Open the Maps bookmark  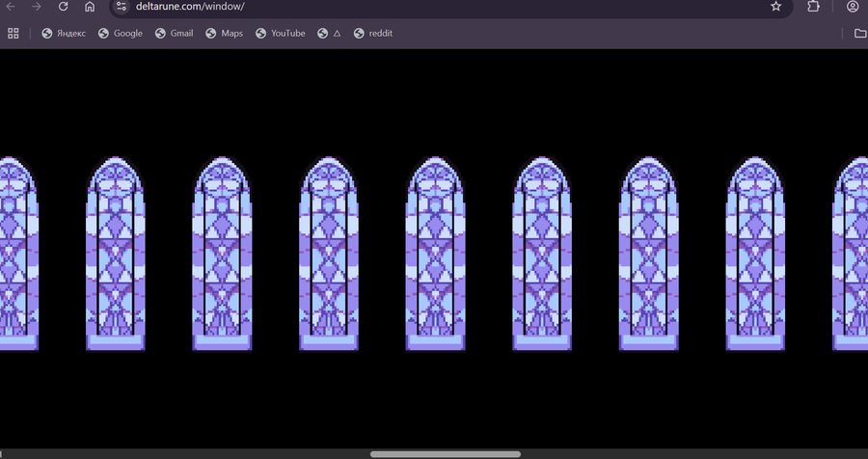tap(224, 33)
